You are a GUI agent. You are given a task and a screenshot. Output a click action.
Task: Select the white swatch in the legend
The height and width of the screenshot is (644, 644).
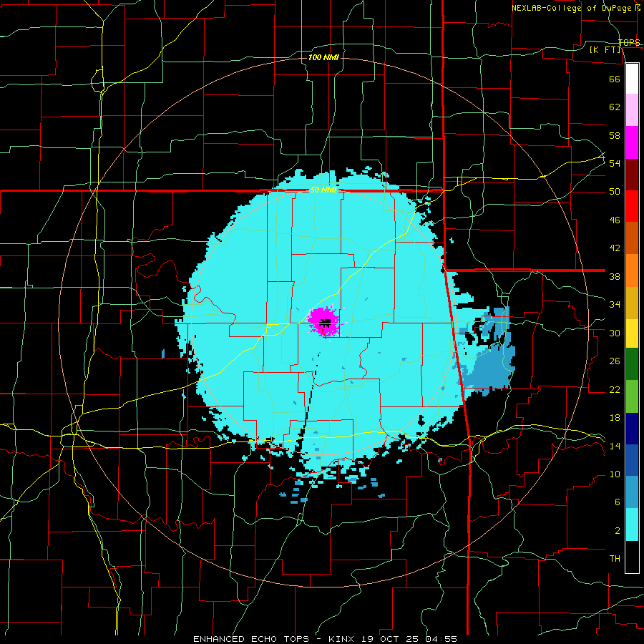[632, 79]
